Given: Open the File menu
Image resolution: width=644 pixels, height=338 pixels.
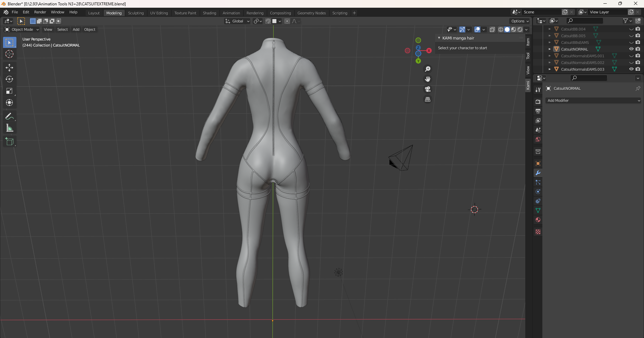Looking at the screenshot, I should click(x=15, y=12).
